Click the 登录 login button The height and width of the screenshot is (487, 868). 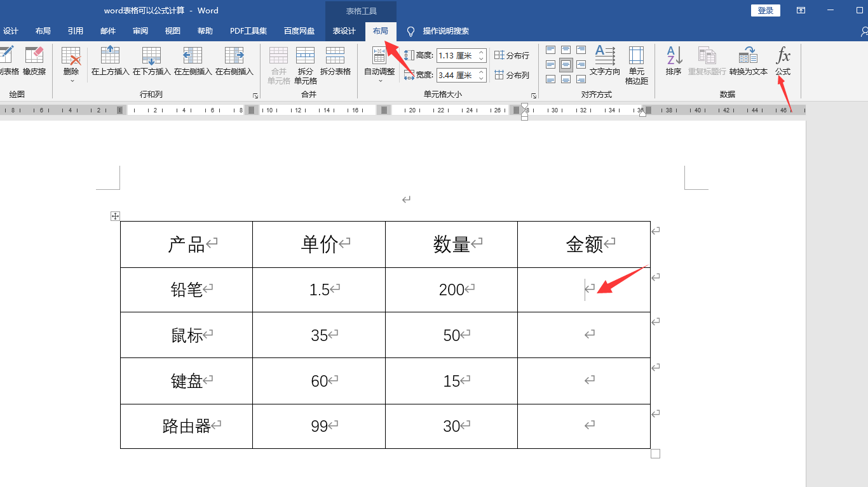(x=766, y=10)
